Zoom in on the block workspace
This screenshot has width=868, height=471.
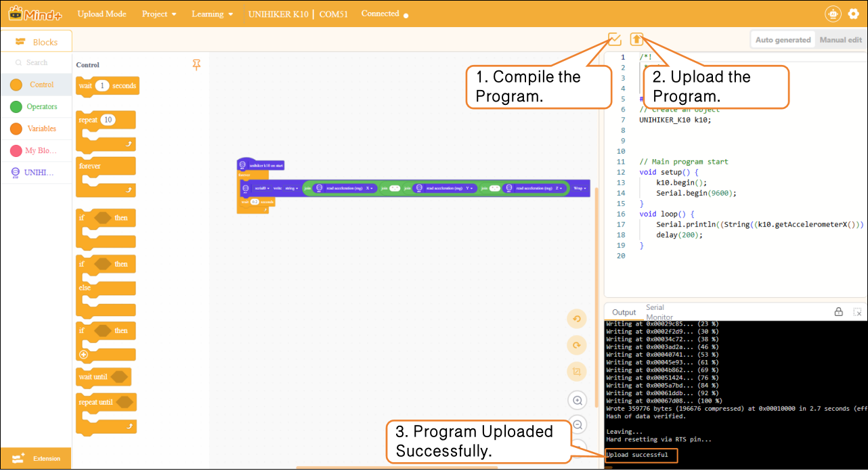(578, 401)
